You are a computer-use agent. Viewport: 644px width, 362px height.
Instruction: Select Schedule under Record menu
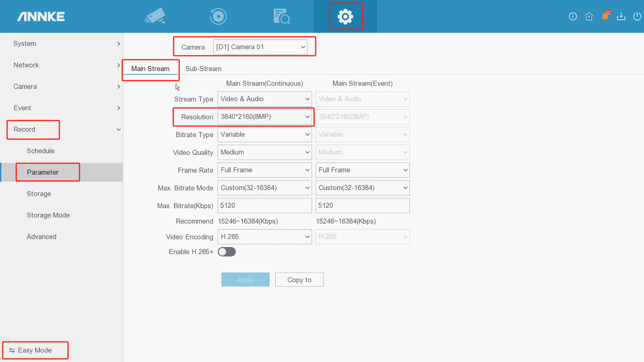pos(40,151)
